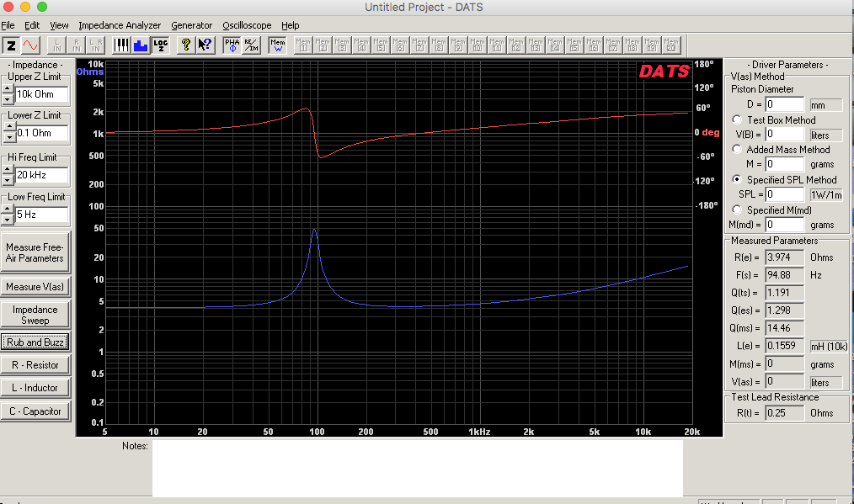854x504 pixels.
Task: Decrease Upper Z Limit with down arrow
Action: [8, 99]
